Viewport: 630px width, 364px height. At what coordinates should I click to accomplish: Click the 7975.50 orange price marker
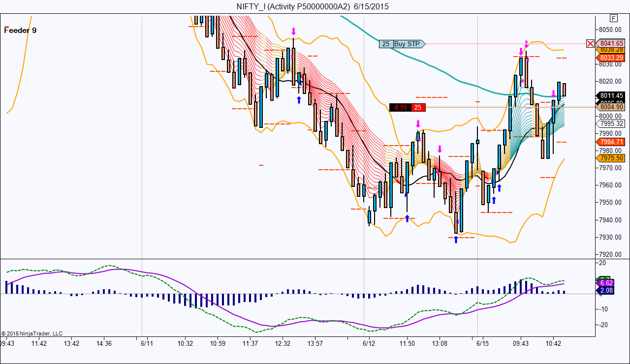pos(611,158)
